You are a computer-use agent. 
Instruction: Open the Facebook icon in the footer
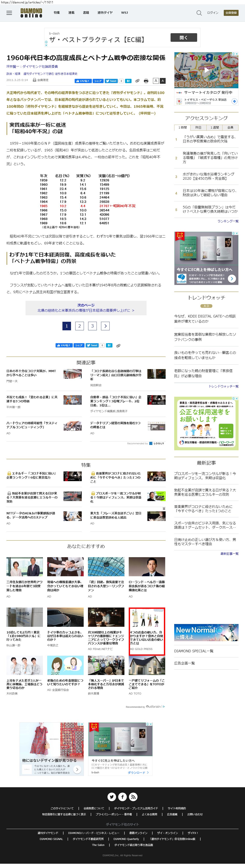tap(122, 797)
